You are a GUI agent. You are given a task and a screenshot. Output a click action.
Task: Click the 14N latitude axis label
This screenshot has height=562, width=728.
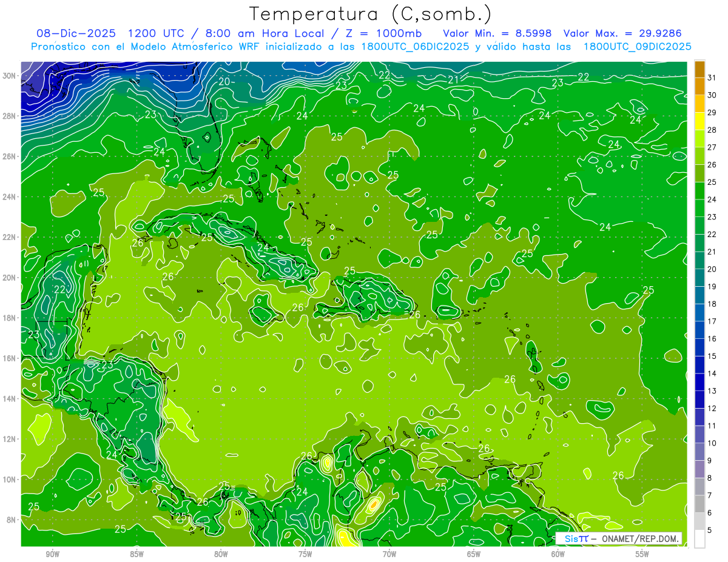(x=10, y=399)
